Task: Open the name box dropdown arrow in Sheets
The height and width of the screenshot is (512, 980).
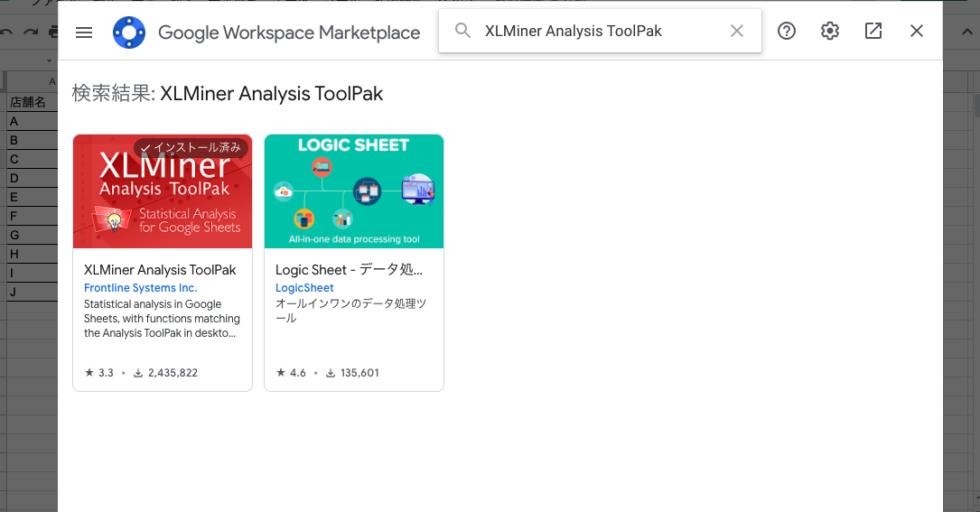Action: coord(49,61)
